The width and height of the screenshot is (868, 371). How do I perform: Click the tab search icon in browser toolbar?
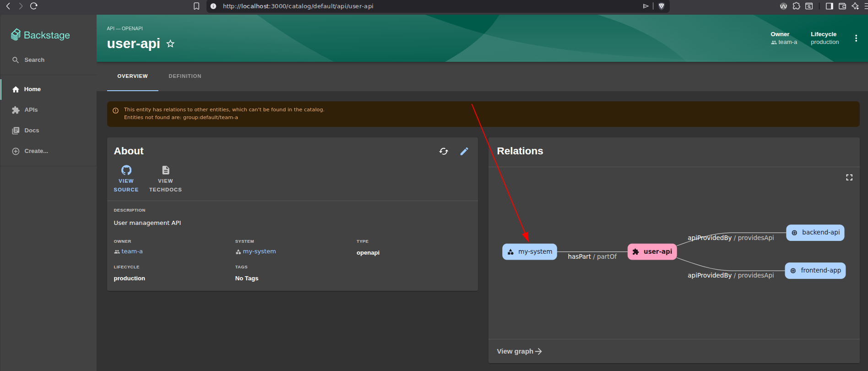[x=809, y=6]
